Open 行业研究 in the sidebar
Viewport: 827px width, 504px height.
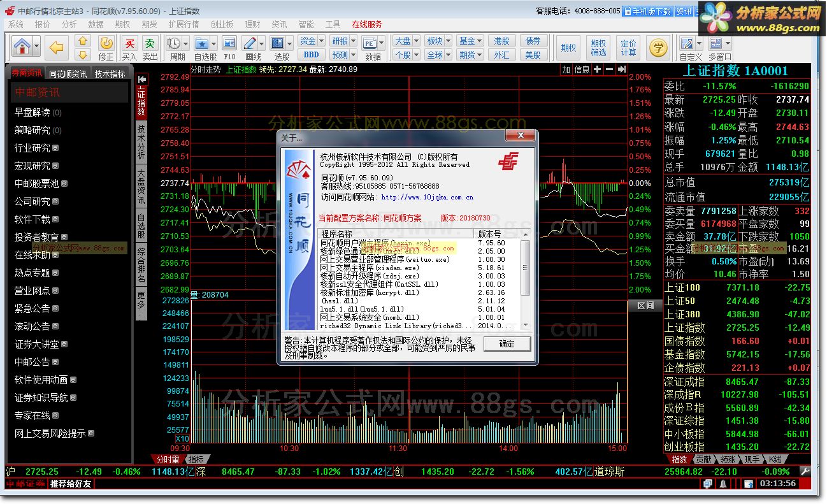(x=32, y=148)
